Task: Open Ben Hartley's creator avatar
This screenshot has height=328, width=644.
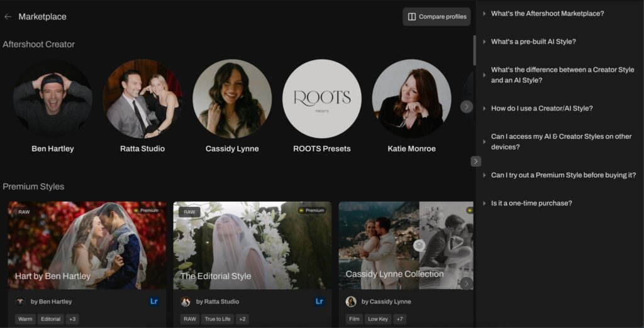Action: [x=53, y=99]
